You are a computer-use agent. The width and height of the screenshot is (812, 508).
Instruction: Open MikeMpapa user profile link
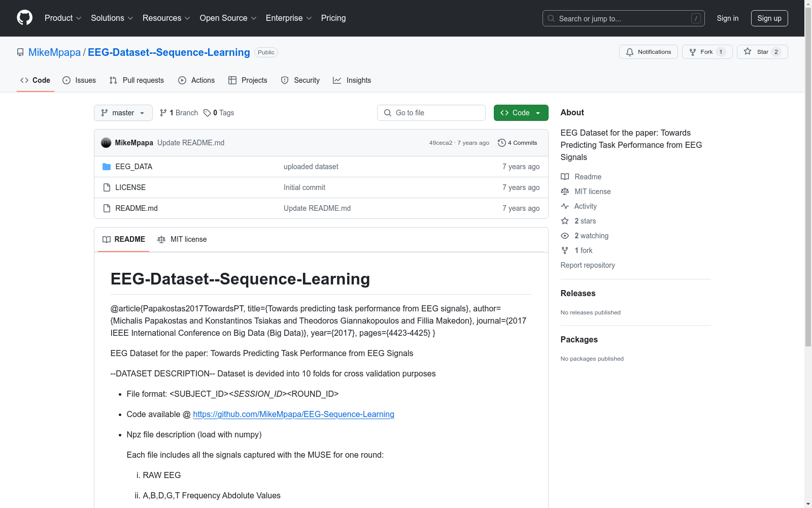point(54,52)
